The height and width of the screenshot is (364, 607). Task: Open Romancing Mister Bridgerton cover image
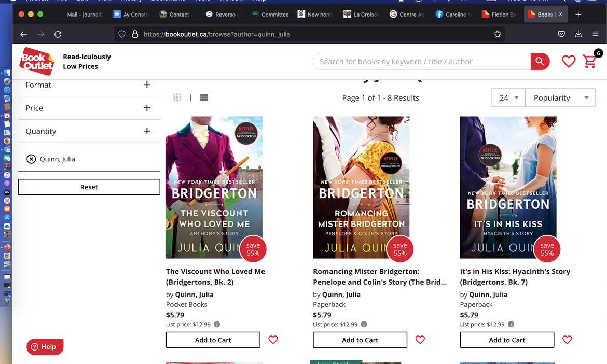[361, 187]
